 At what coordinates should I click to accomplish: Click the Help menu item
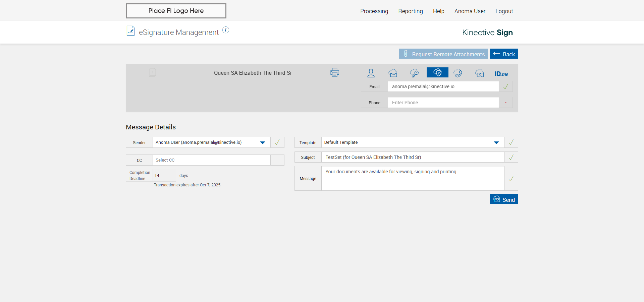pyautogui.click(x=438, y=11)
